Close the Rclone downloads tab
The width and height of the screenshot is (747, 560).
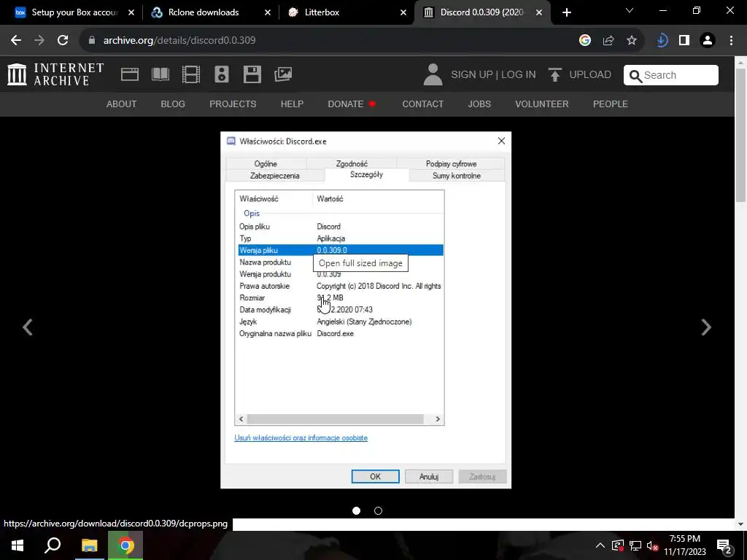click(x=267, y=12)
